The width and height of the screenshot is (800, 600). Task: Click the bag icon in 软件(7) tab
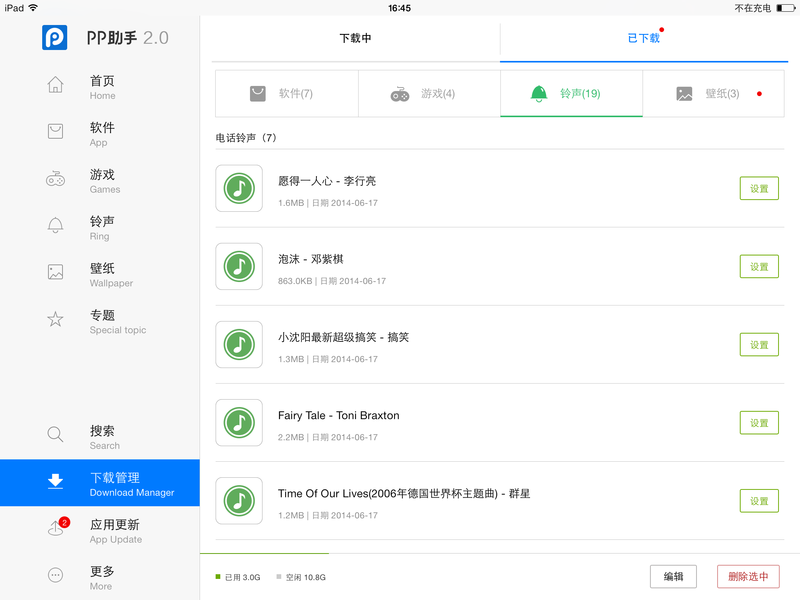coord(258,93)
